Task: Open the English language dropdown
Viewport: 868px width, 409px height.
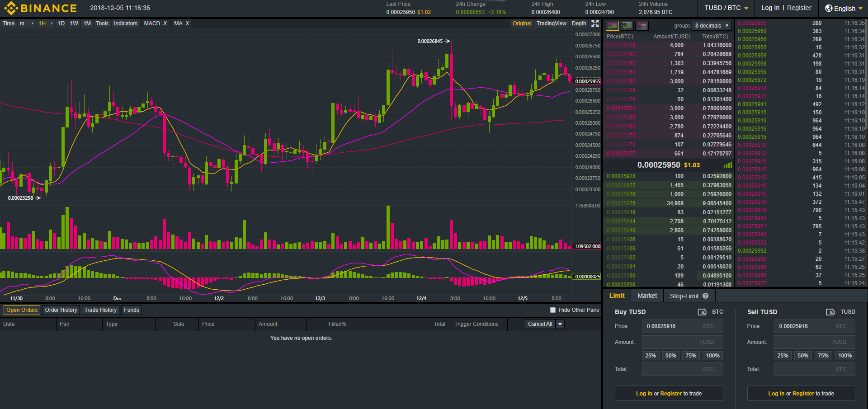Action: (x=844, y=9)
